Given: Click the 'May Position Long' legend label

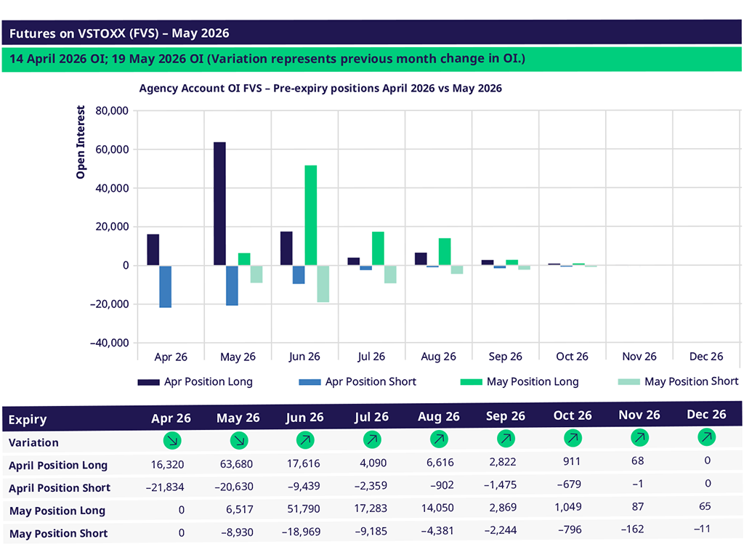Looking at the screenshot, I should (x=533, y=382).
